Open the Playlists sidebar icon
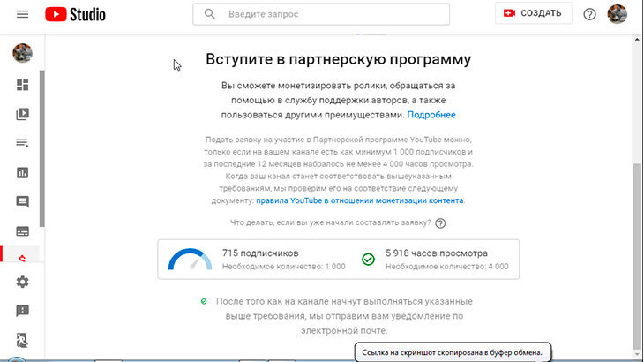This screenshot has width=644, height=362. [x=22, y=143]
